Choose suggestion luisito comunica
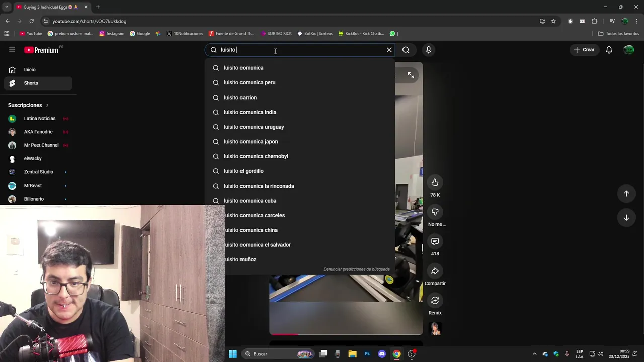Image resolution: width=644 pixels, height=362 pixels. click(300, 68)
